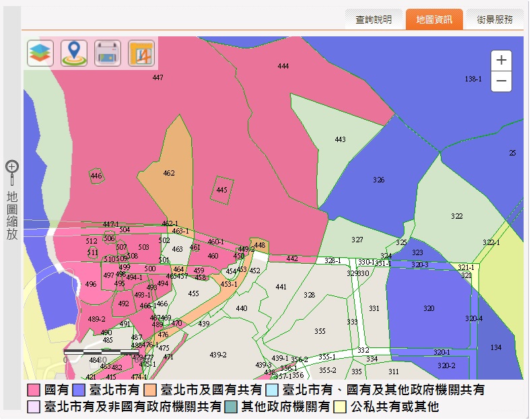Zoom out with the minus button
Image resolution: width=531 pixels, height=420 pixels.
pyautogui.click(x=501, y=81)
